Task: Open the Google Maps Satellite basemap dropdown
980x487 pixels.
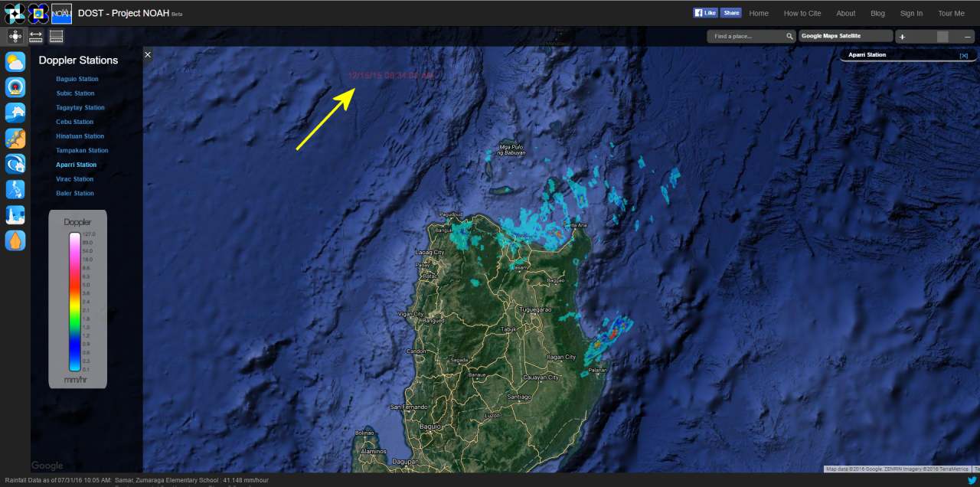Action: point(845,36)
